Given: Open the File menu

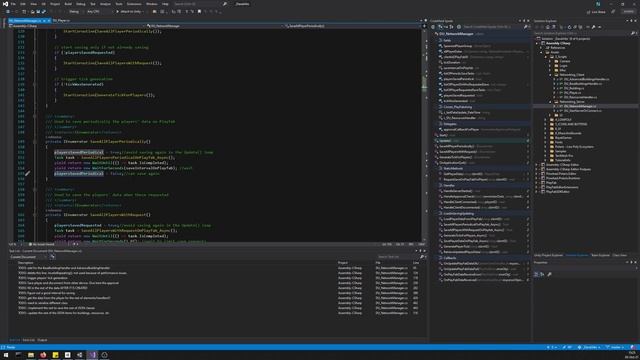Looking at the screenshot, I should click(x=13, y=4).
